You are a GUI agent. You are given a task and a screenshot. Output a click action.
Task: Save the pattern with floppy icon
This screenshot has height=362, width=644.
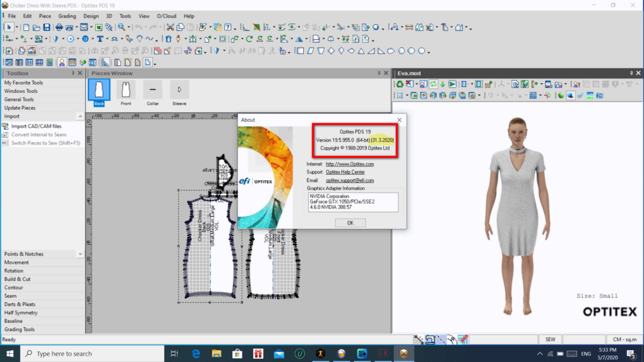pos(47,28)
